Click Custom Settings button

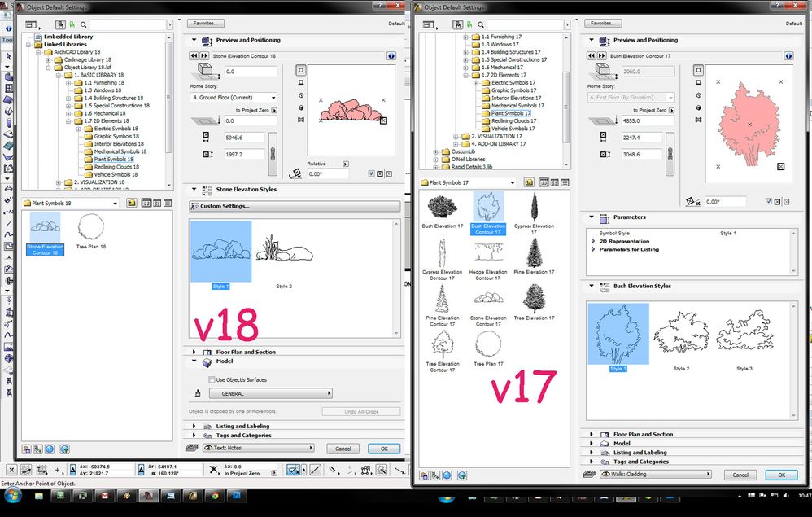click(295, 206)
